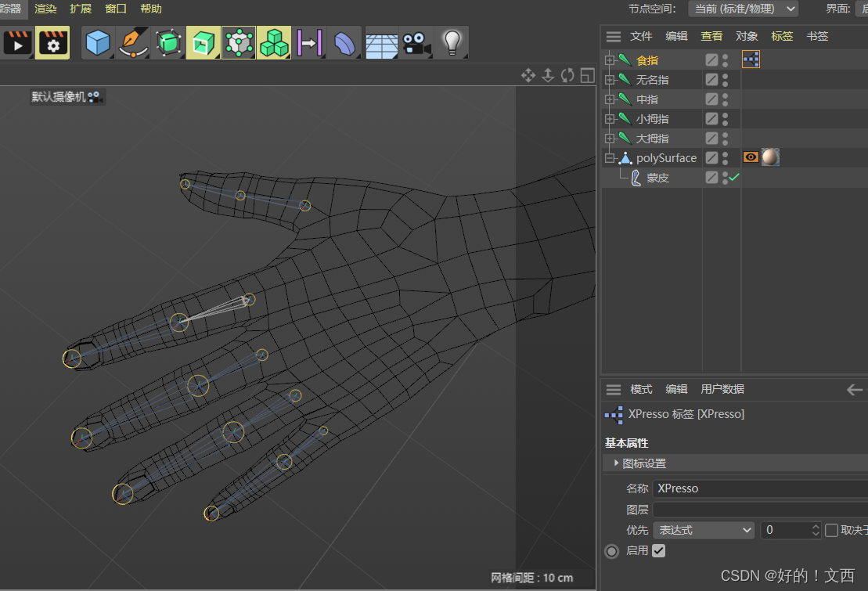Click the camera creation icon

[416, 42]
